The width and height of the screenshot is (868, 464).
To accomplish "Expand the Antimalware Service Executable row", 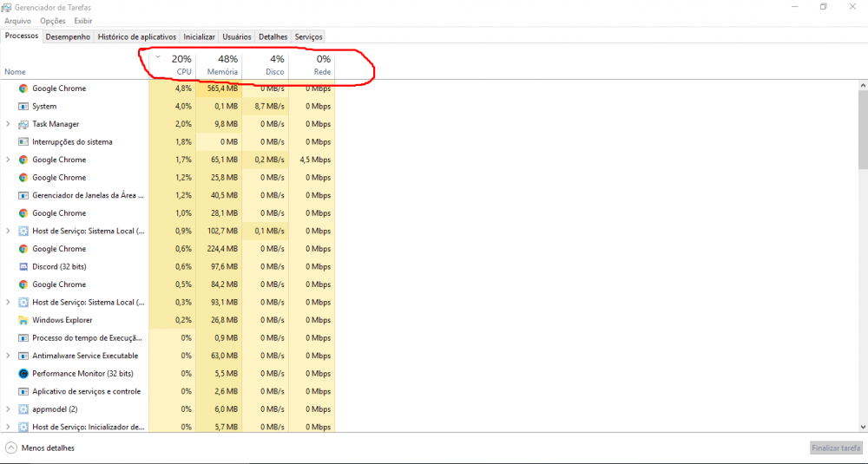I will click(8, 356).
